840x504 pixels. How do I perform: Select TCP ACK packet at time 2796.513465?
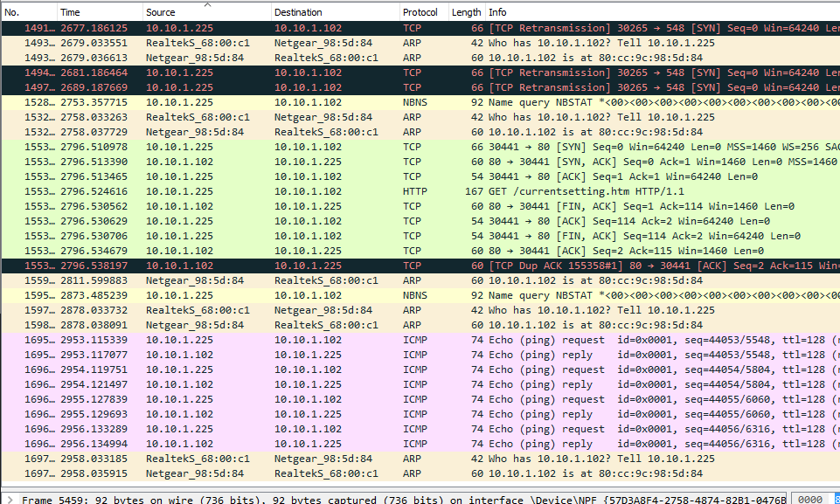(x=420, y=176)
